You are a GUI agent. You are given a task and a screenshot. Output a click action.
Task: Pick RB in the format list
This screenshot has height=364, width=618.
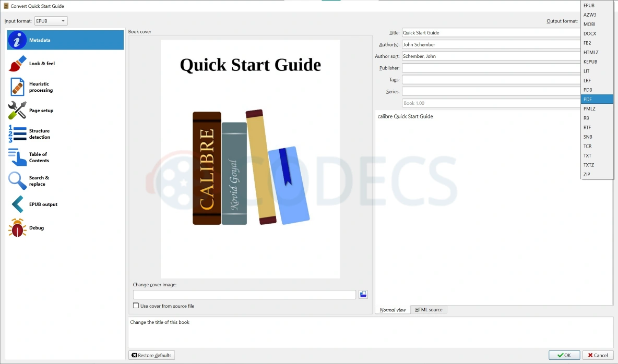tap(597, 118)
